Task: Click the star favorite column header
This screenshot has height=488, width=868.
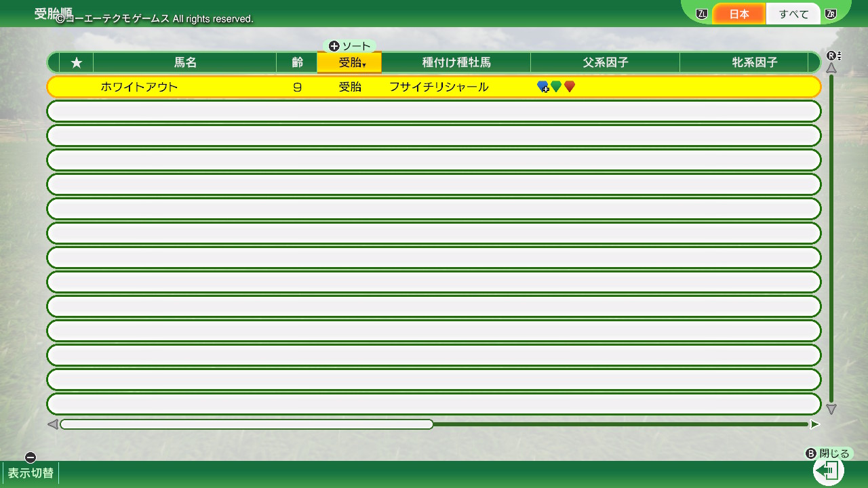Action: [77, 62]
